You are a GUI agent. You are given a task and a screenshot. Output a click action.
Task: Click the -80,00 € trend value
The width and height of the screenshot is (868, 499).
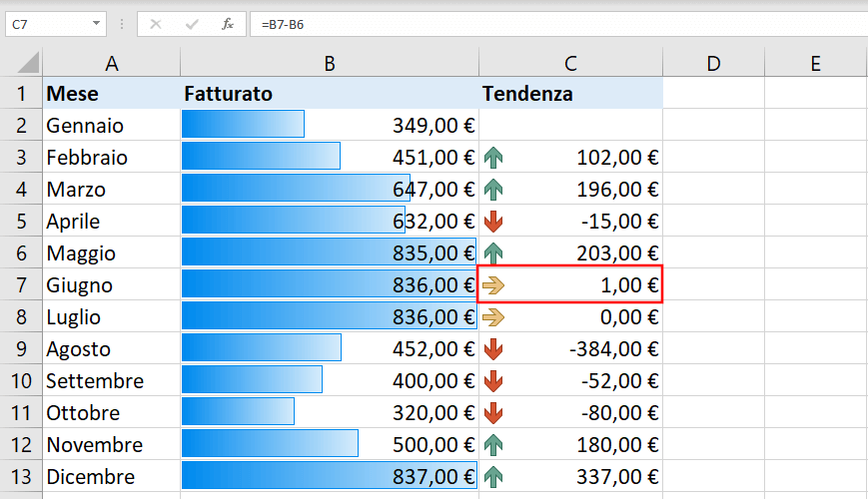(619, 413)
